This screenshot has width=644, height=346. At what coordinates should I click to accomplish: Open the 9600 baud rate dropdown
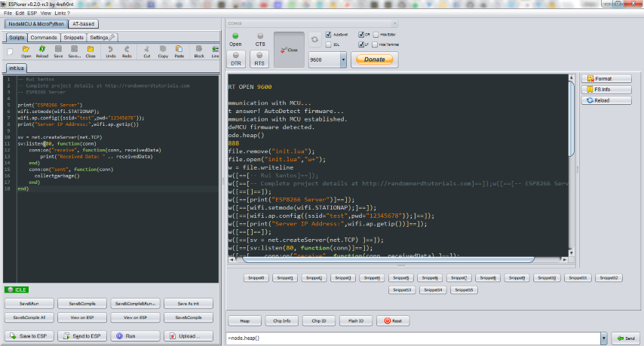coord(343,60)
